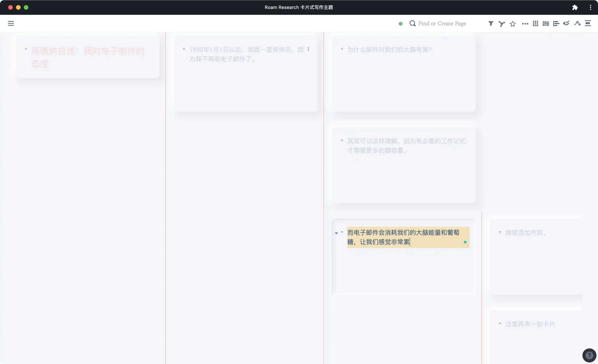Click the reference count 1 badge
The width and height of the screenshot is (598, 364).
pyautogui.click(x=308, y=49)
